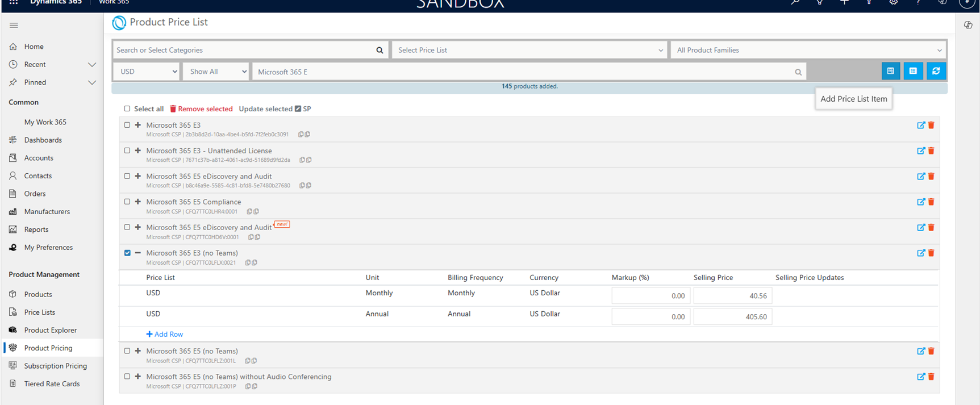
Task: Open My Preferences in sidebar
Action: click(x=48, y=248)
